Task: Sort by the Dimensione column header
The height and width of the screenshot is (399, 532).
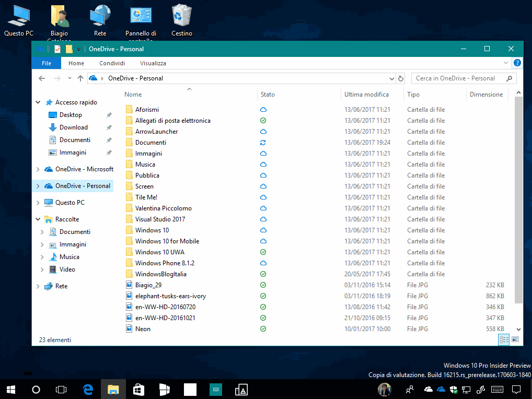Action: [x=487, y=94]
